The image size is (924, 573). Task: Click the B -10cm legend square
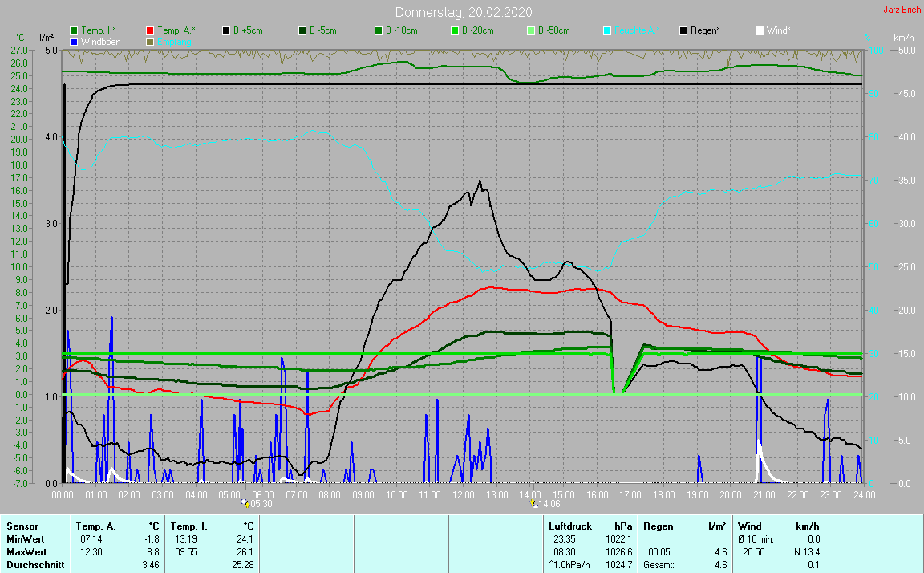tap(379, 30)
